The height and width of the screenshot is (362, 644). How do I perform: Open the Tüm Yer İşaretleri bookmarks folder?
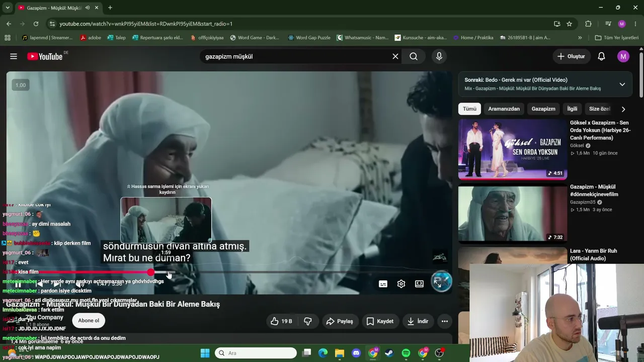[x=616, y=38]
